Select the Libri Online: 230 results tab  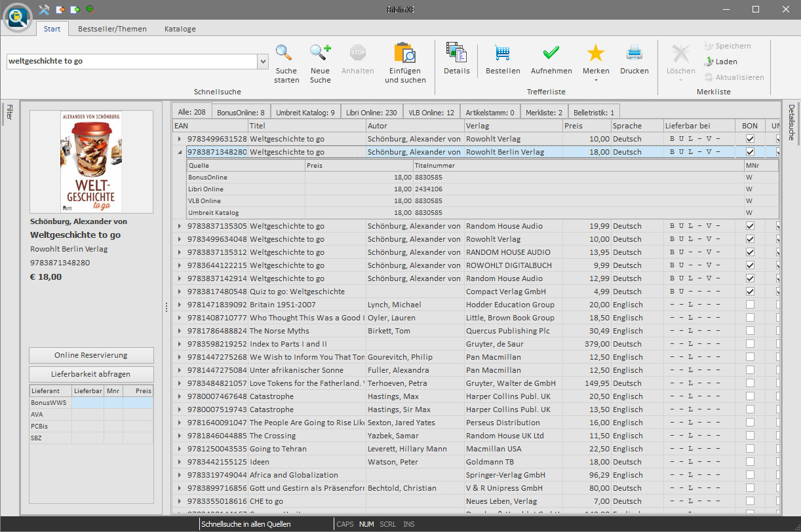point(372,113)
